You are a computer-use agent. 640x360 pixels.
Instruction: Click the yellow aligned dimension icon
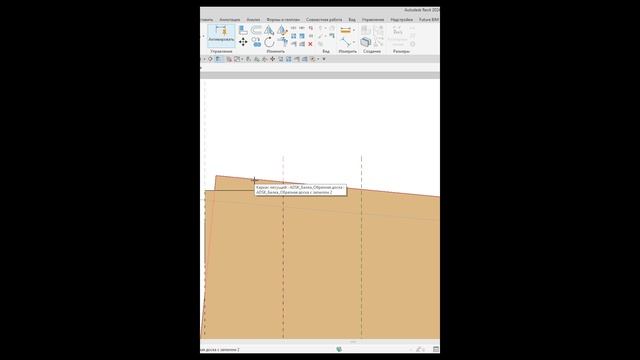click(x=345, y=30)
